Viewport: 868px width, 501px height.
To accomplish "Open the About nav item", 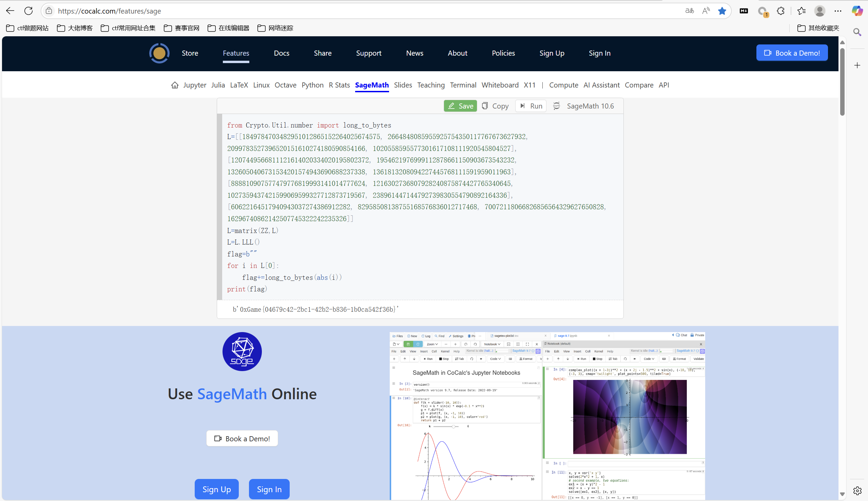I will point(458,53).
